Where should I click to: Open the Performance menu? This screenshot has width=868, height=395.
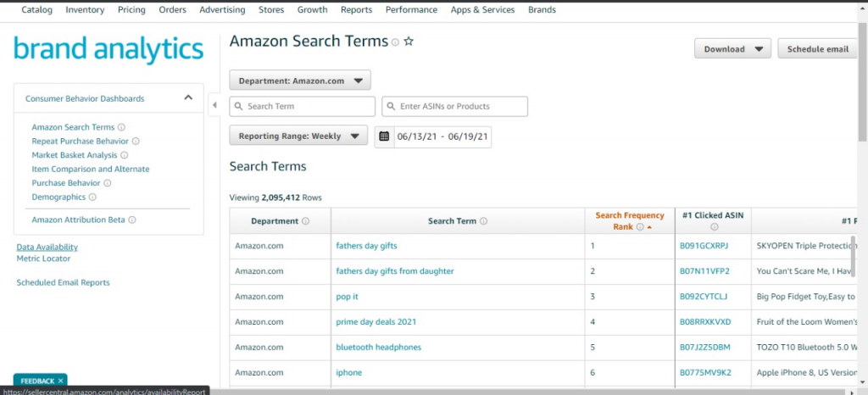[411, 9]
